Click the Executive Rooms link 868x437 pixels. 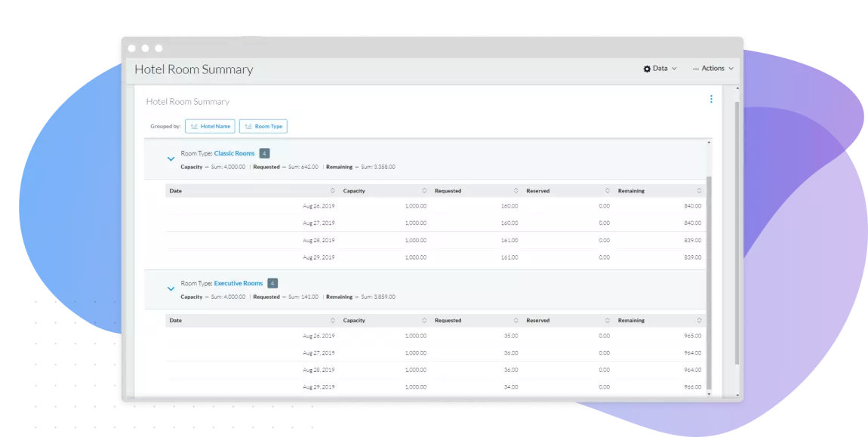[239, 283]
